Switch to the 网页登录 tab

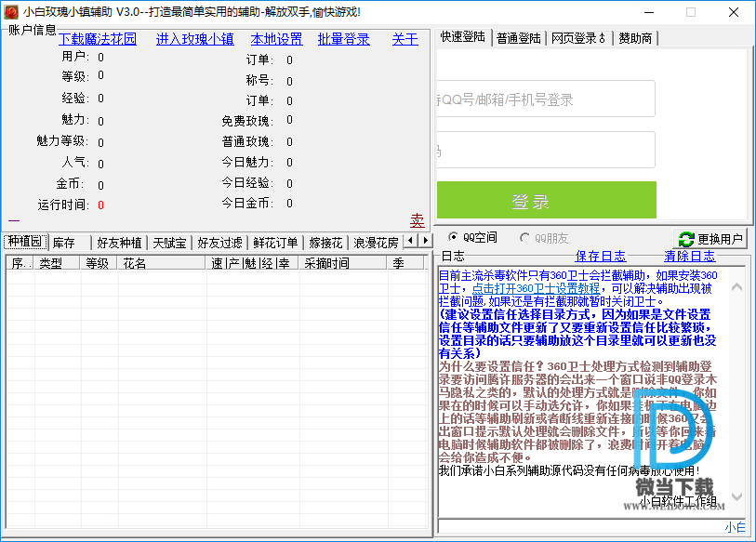pyautogui.click(x=578, y=38)
